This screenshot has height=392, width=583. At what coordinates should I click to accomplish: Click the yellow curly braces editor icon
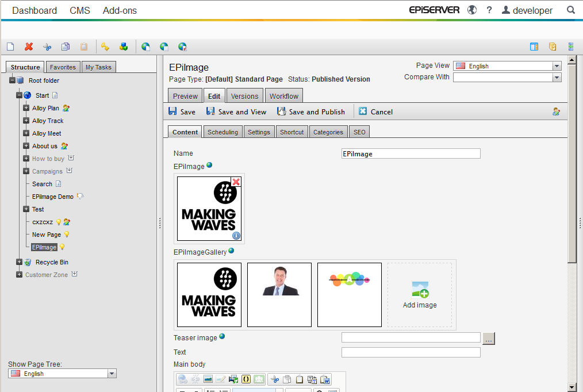click(x=246, y=379)
